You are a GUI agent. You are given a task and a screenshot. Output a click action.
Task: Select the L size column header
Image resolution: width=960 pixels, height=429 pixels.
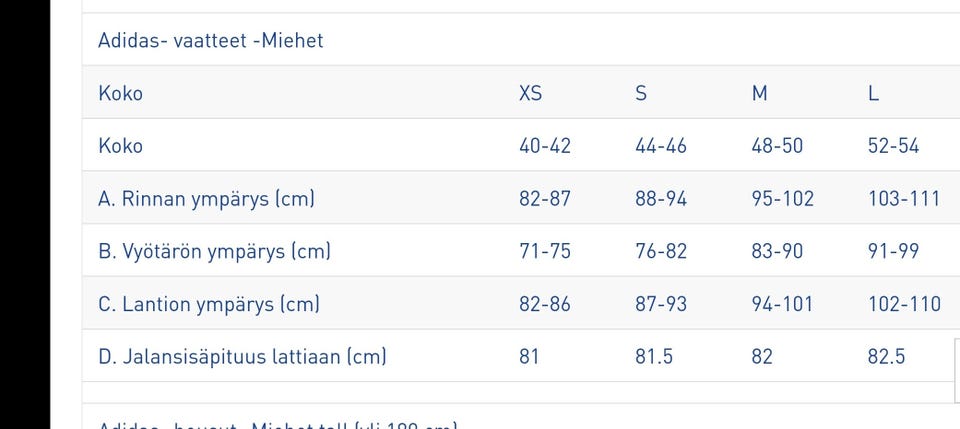(x=873, y=93)
